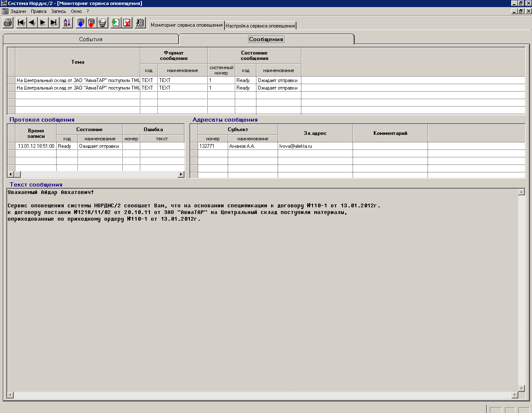Click the message text left scroll arrow
532x413 pixels.
(x=10, y=395)
